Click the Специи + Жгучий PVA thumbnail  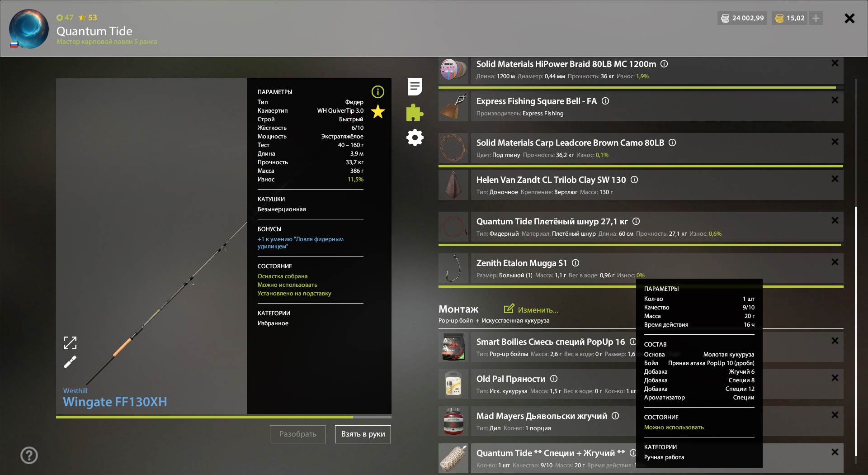point(453,458)
